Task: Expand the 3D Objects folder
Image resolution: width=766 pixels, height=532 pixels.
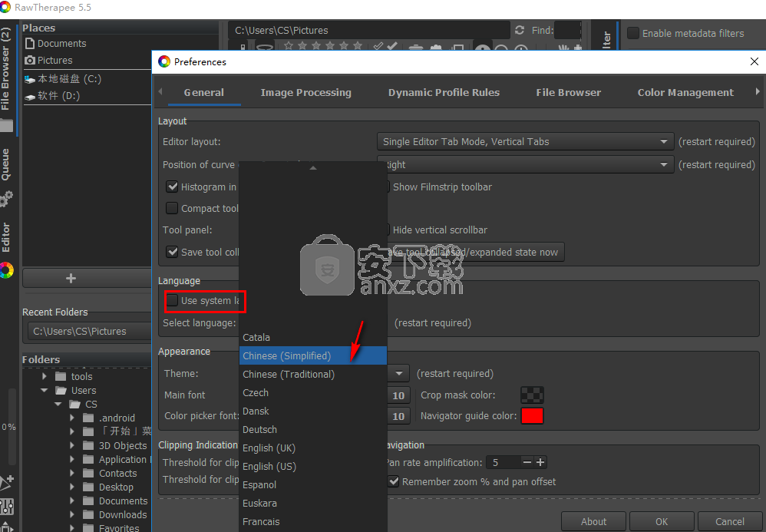Action: click(x=72, y=445)
